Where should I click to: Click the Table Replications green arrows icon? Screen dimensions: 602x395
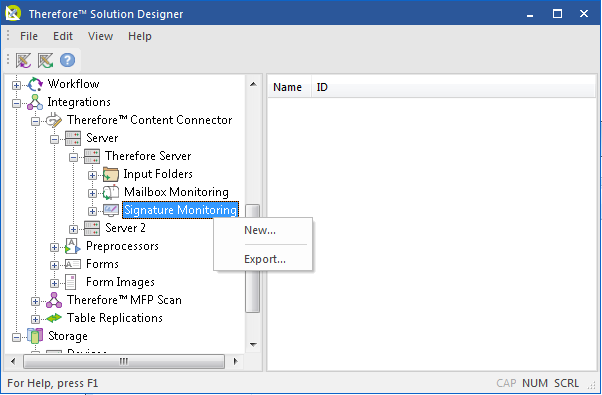tap(54, 318)
